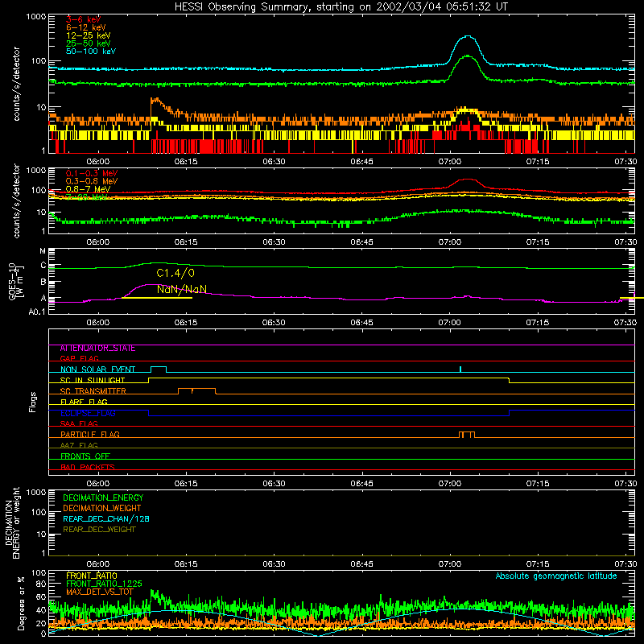The image size is (644, 644).
Task: Select the SC_IN_SUNLIGHT flag label
Action: (93, 380)
